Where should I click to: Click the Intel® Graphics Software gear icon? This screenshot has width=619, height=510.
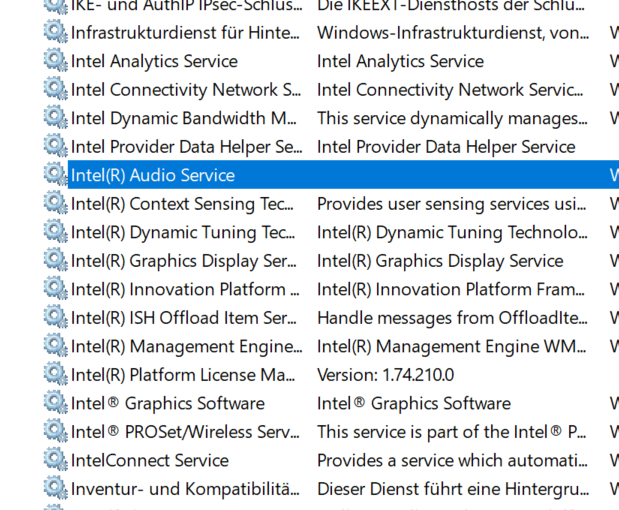55,404
